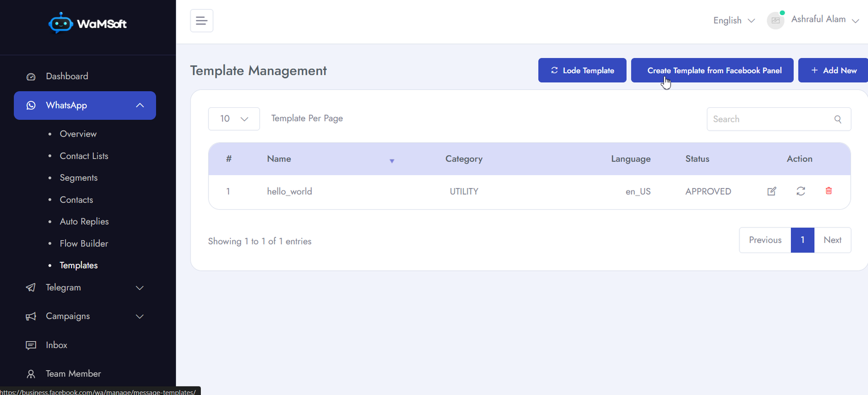This screenshot has width=868, height=395.
Task: Go to Next page
Action: [x=832, y=240]
